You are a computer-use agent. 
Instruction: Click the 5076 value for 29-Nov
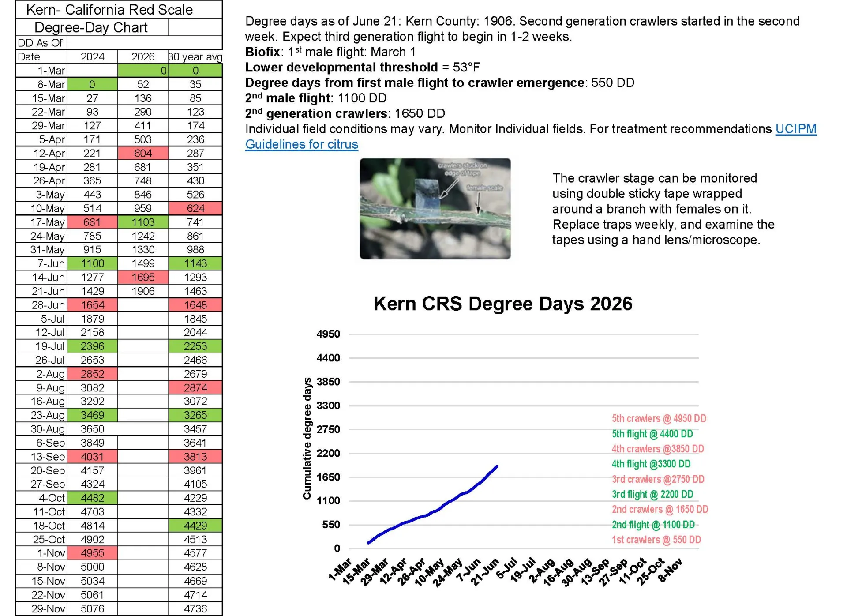click(92, 608)
